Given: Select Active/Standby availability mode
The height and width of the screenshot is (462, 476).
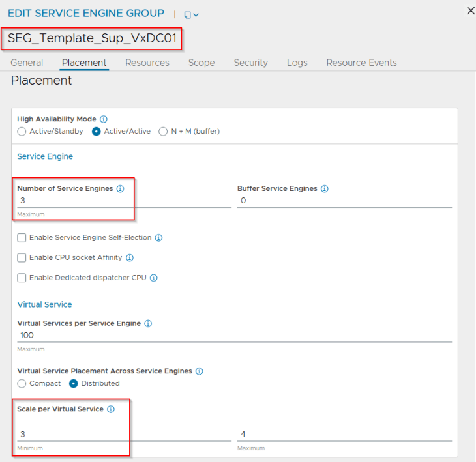Looking at the screenshot, I should pyautogui.click(x=22, y=132).
